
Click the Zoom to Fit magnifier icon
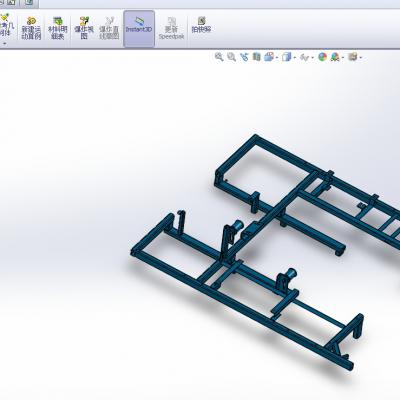tap(219, 57)
